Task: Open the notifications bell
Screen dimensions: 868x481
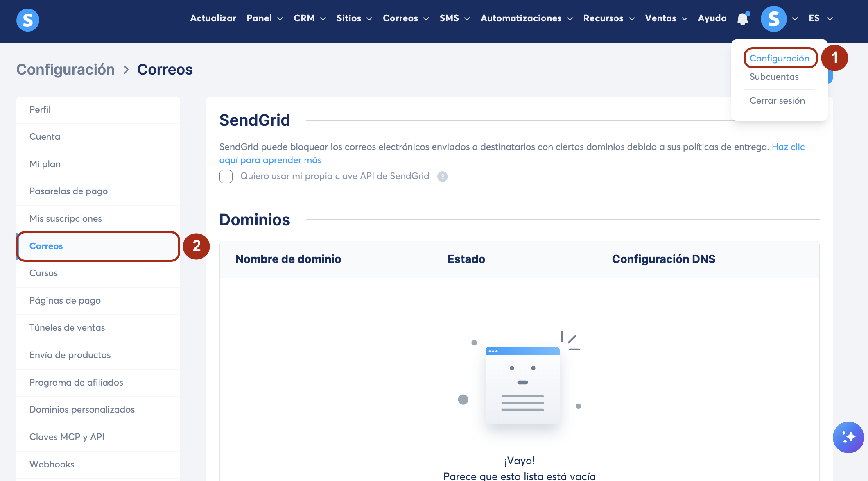Action: [x=743, y=18]
